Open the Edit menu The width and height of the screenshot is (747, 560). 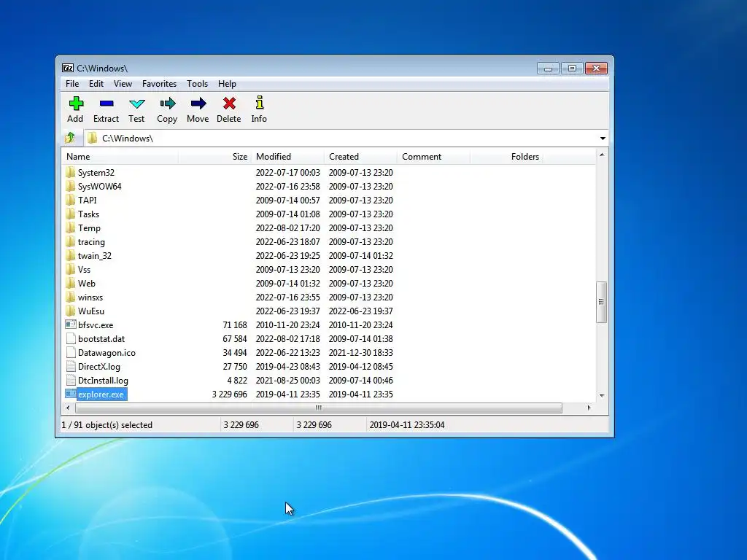[x=96, y=84]
